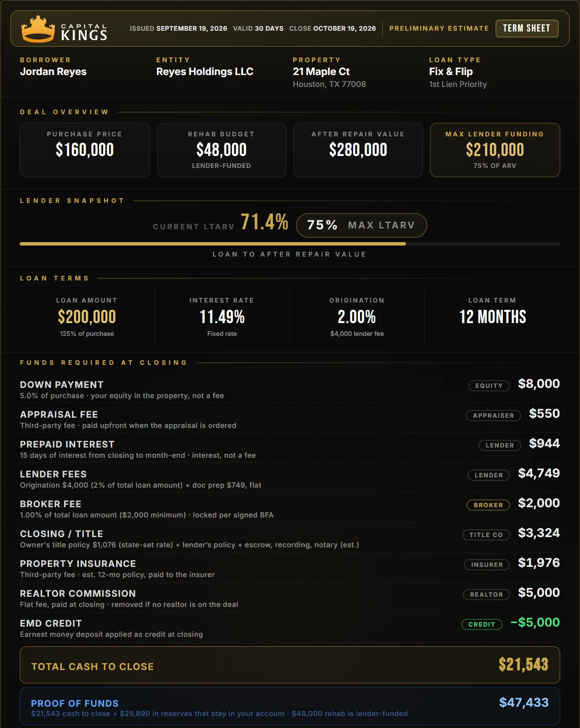Open the Purchase Price $160,000 card

(85, 150)
